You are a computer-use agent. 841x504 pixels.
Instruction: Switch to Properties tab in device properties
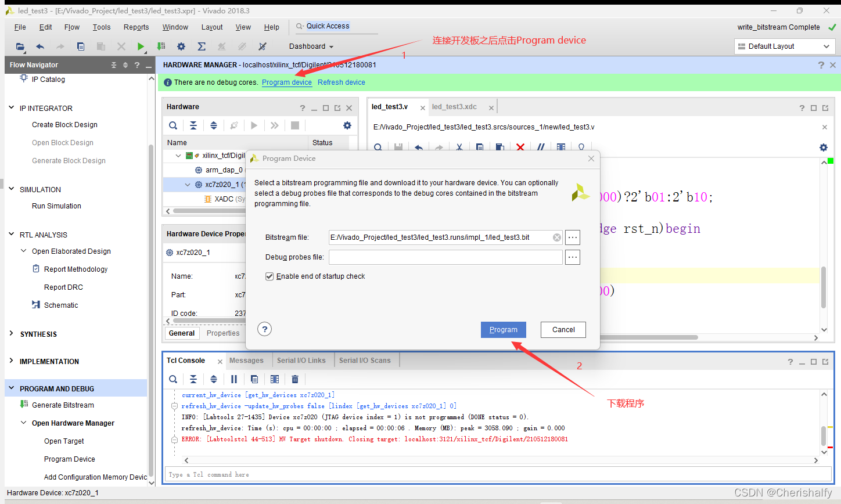[223, 333]
